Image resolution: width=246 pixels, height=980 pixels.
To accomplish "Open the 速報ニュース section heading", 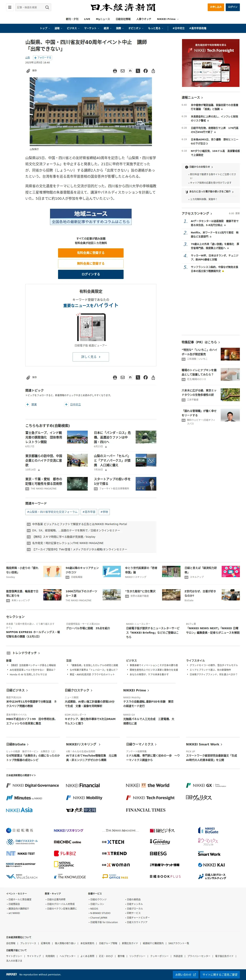I will click(x=192, y=97).
